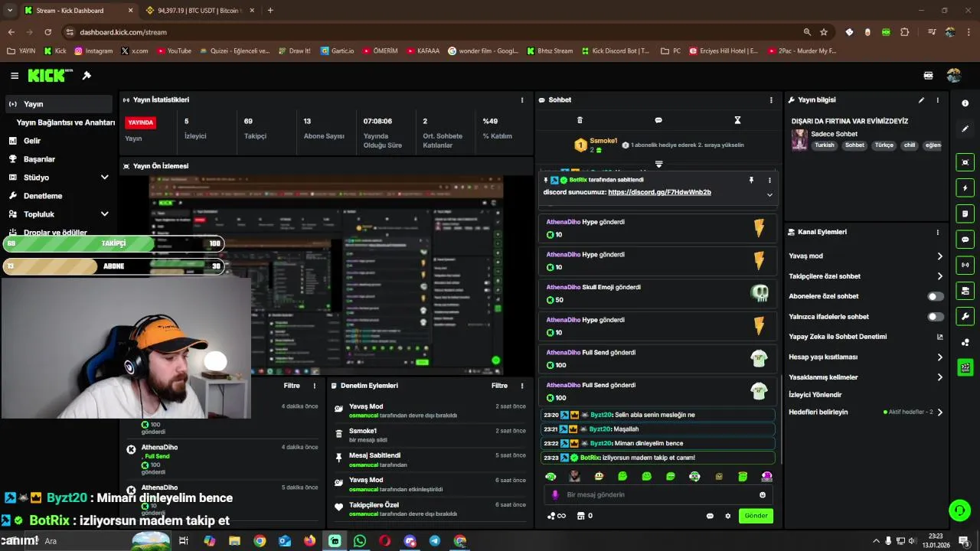Open the hamburger menu beside Kick logo
Screen dimensions: 980x551
tap(15, 76)
